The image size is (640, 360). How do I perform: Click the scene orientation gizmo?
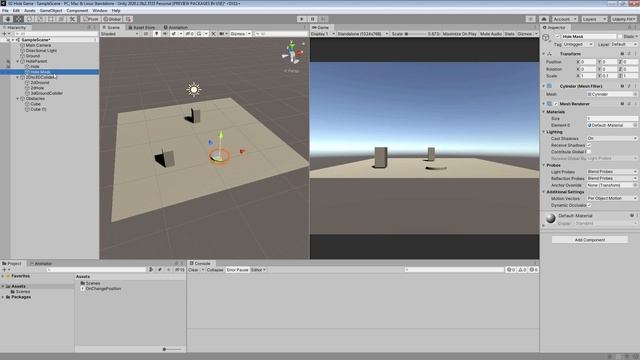(x=292, y=52)
